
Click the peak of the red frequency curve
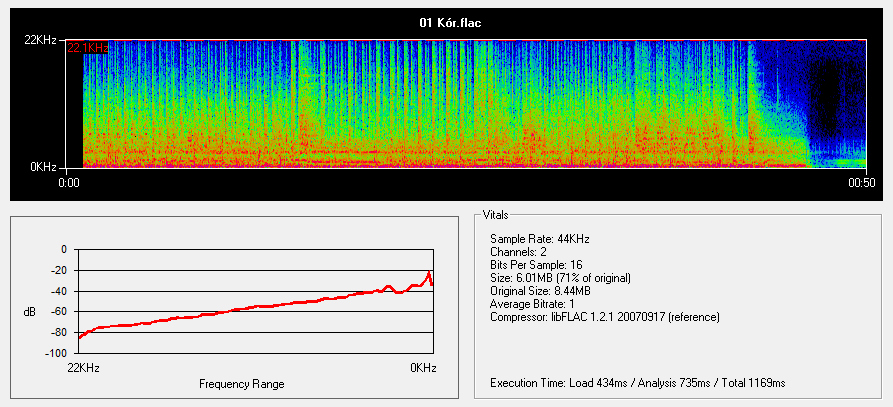429,273
